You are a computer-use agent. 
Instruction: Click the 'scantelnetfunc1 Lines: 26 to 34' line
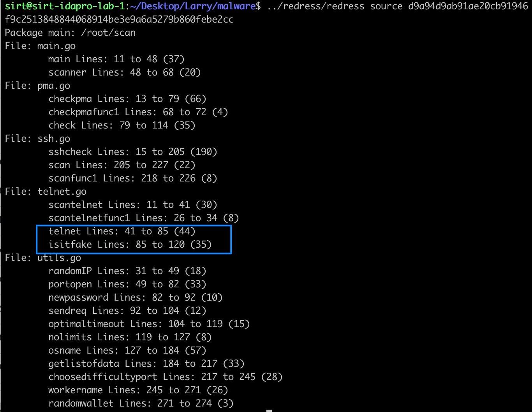(143, 218)
